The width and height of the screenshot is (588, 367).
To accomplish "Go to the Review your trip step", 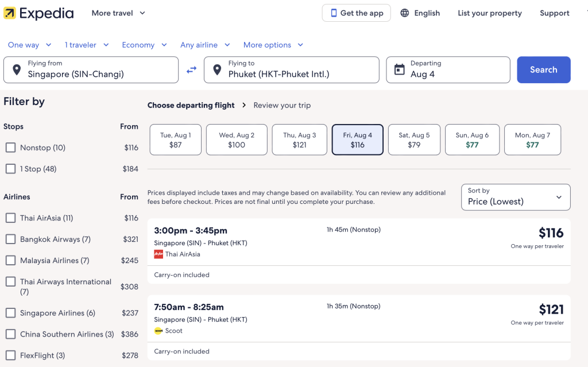I will [x=282, y=105].
